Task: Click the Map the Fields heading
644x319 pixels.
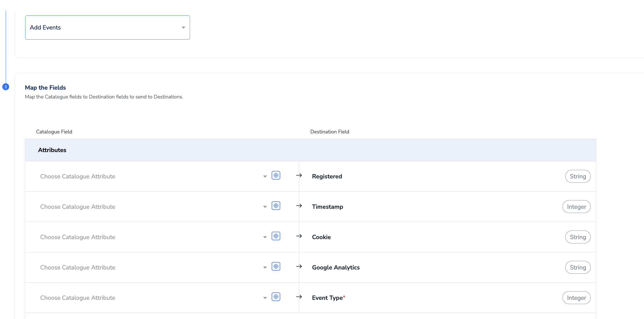Action: click(x=45, y=88)
